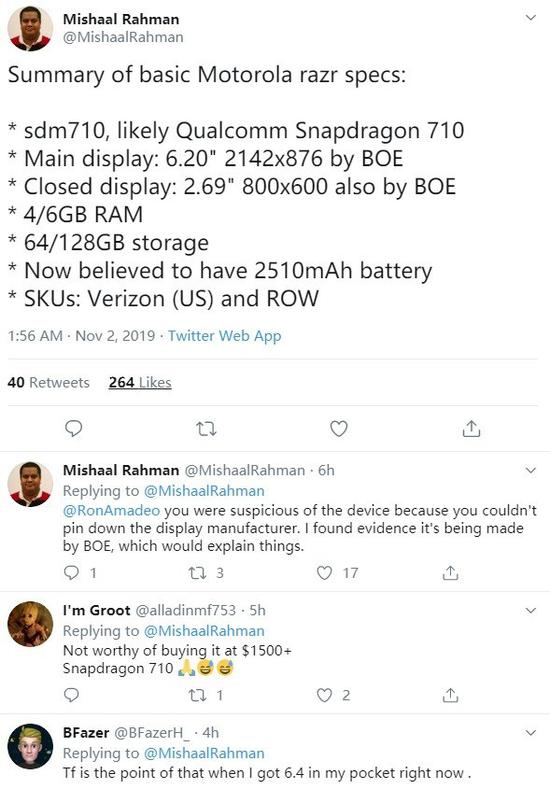
Task: View the 264 Likes list
Action: click(x=140, y=382)
